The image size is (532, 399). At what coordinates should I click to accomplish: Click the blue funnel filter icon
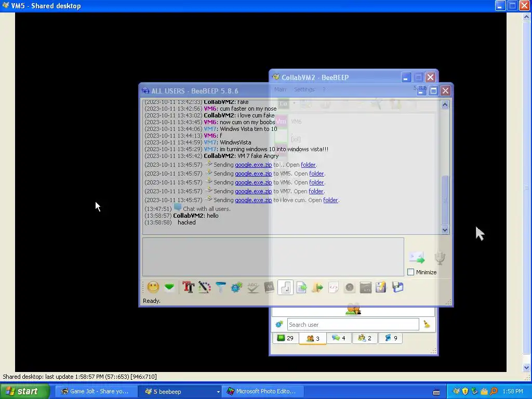220,287
